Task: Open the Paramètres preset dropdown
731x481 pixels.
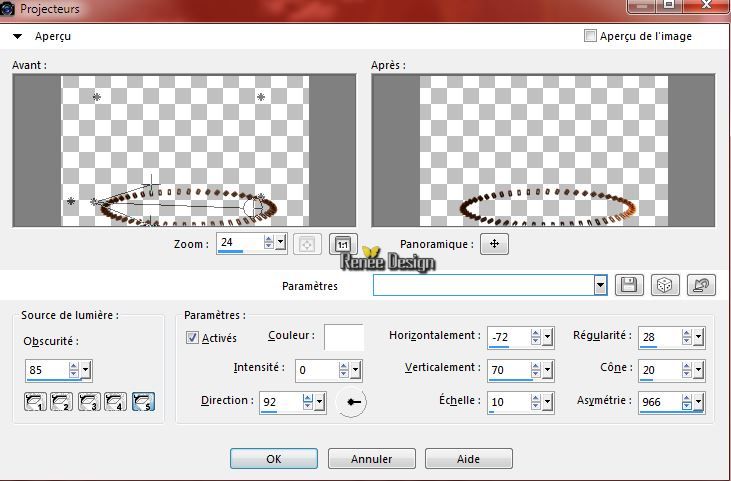Action: pos(600,285)
